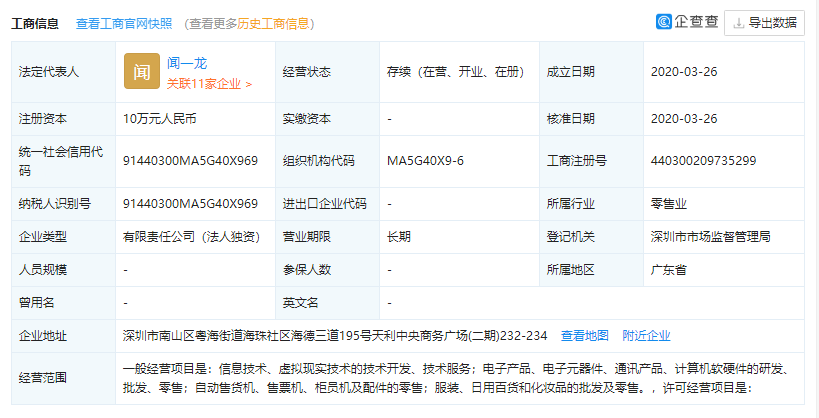Select the 成立日期 value 2020-03-26
The width and height of the screenshot is (819, 418).
click(x=683, y=72)
